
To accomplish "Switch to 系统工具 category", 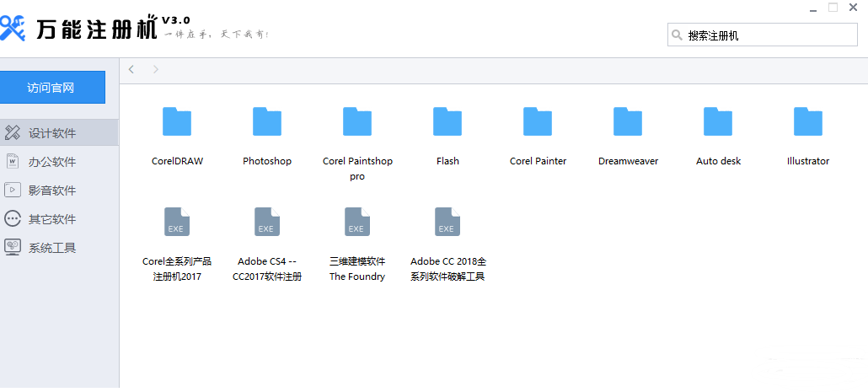I will click(x=59, y=248).
